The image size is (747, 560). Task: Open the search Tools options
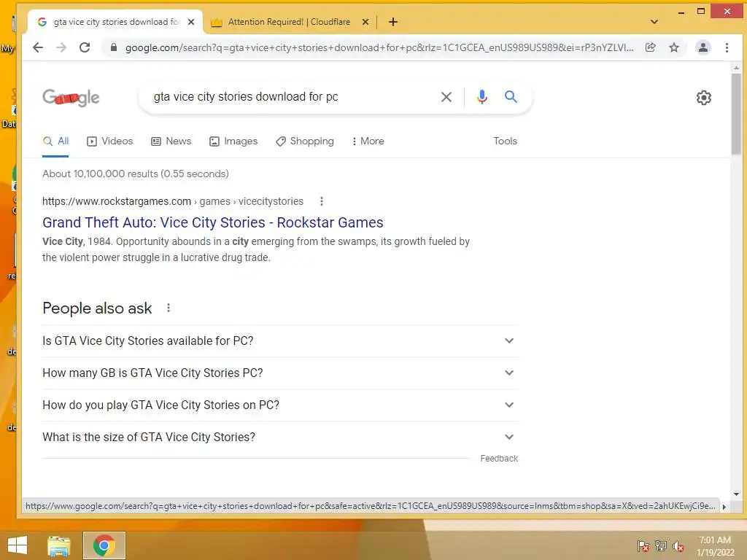pos(505,141)
